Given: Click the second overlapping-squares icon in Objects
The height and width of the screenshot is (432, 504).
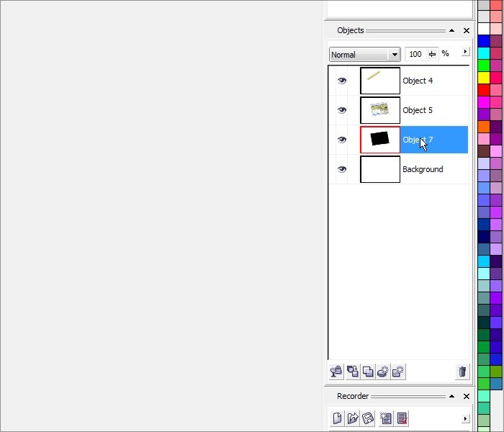Looking at the screenshot, I should (368, 372).
